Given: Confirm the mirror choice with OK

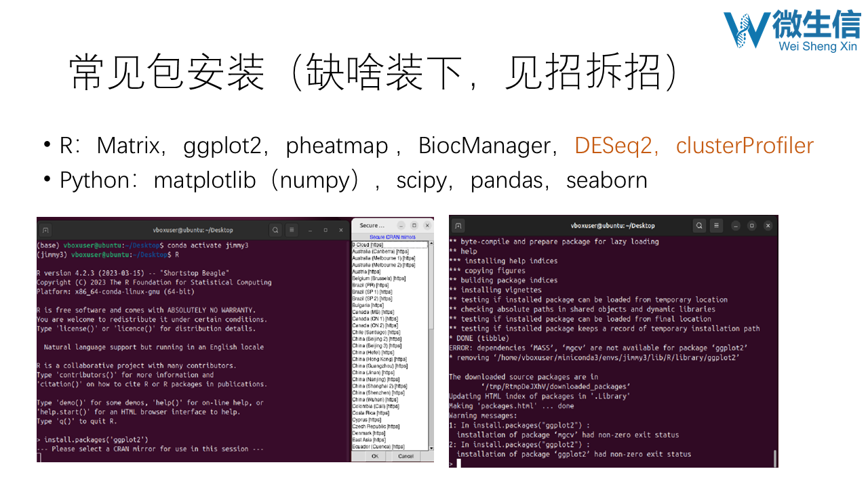Looking at the screenshot, I should [375, 456].
